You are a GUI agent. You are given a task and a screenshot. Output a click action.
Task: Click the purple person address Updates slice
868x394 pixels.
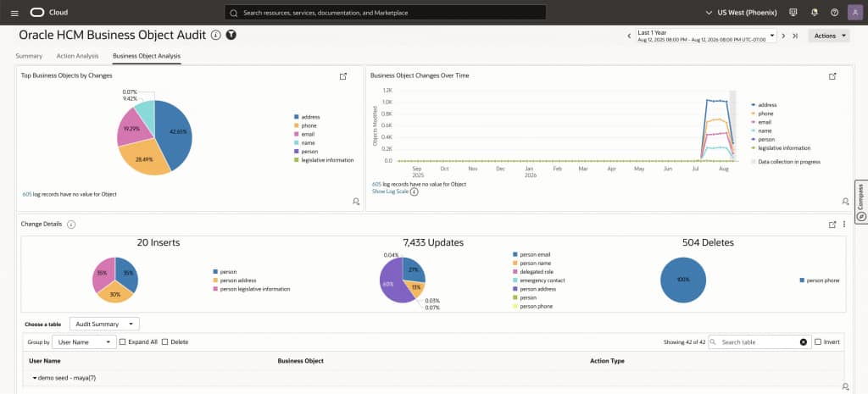point(390,282)
